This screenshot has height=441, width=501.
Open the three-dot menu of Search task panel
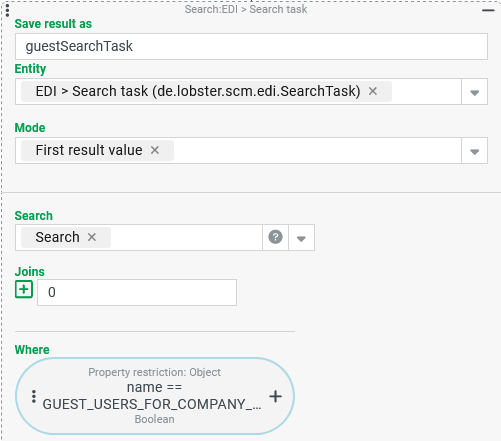click(7, 10)
